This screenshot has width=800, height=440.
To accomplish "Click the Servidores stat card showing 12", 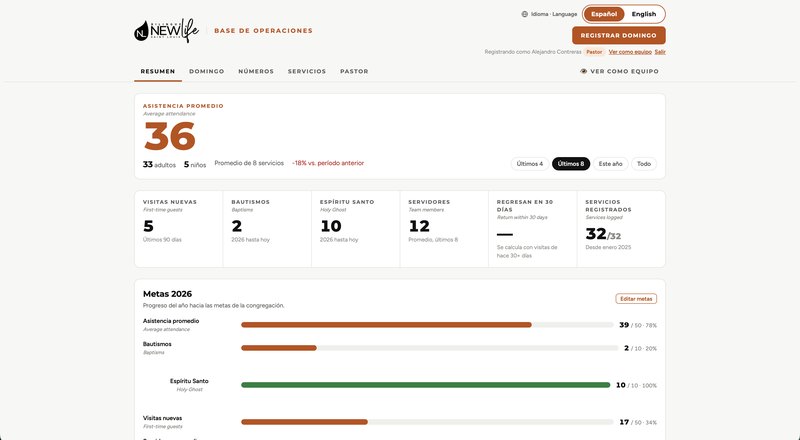I will (444, 229).
